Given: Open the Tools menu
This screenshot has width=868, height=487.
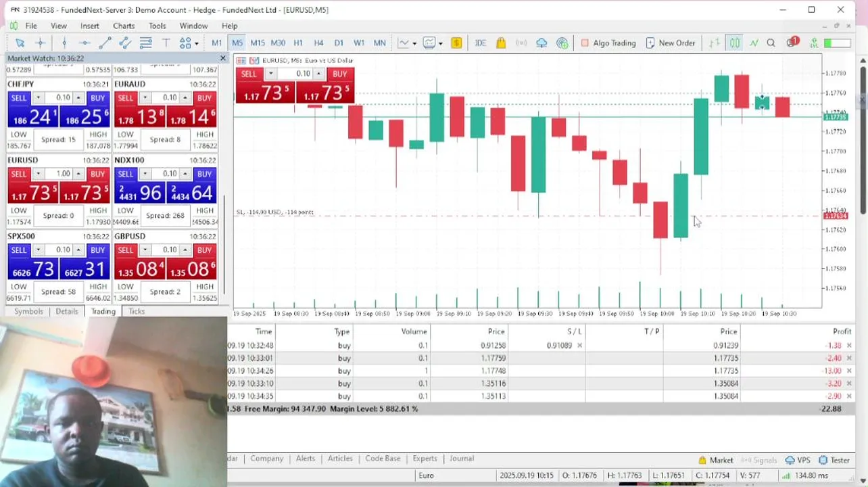Looking at the screenshot, I should pos(158,26).
